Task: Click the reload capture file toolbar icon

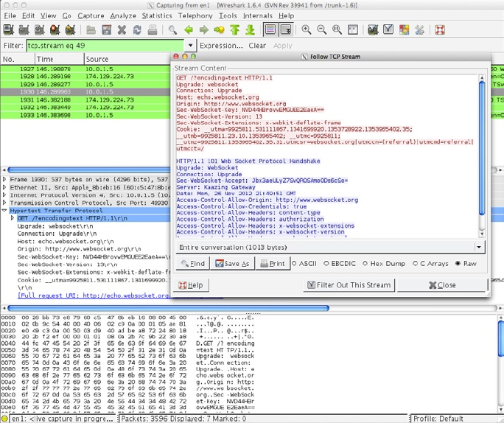Action: click(x=138, y=30)
